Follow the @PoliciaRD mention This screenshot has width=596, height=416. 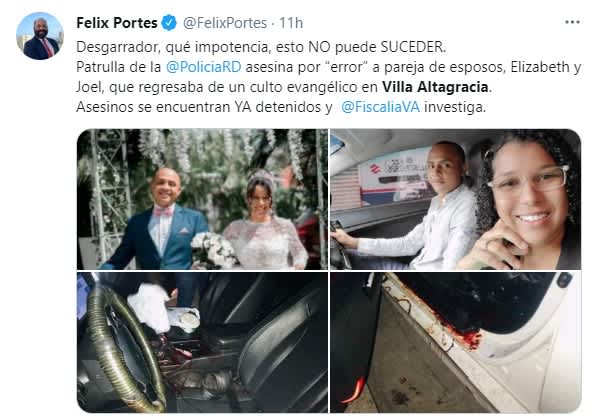pyautogui.click(x=203, y=67)
